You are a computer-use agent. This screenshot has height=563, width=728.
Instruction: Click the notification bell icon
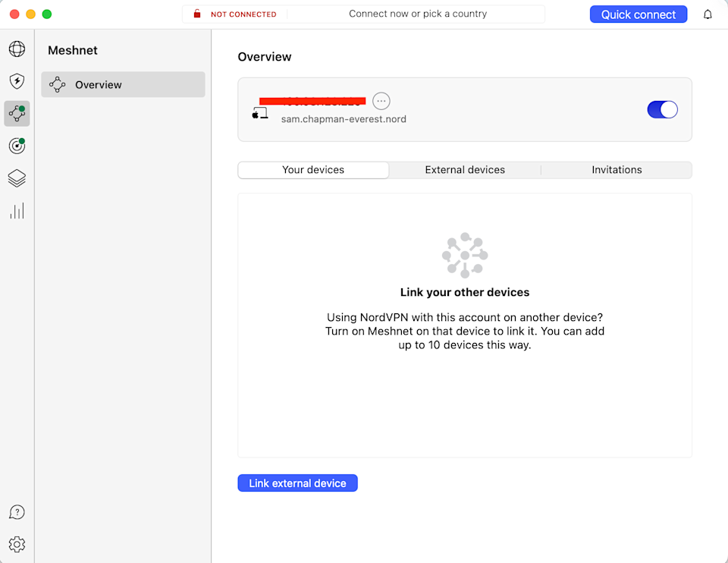click(x=707, y=14)
